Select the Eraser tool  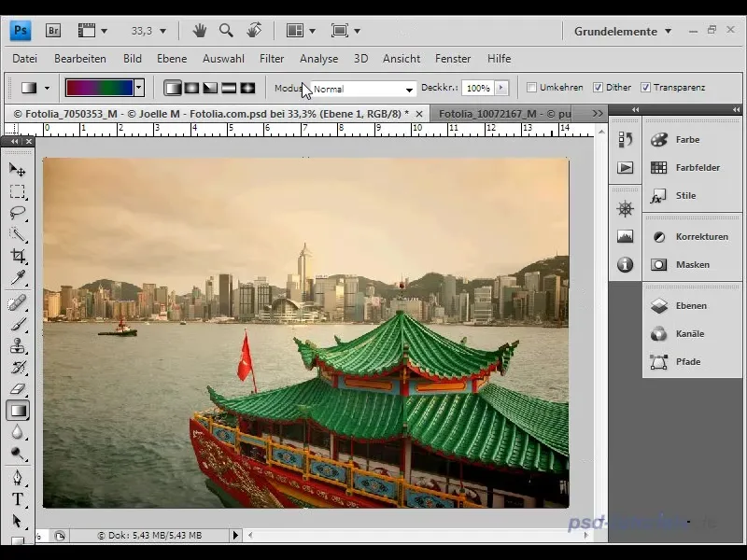(18, 388)
